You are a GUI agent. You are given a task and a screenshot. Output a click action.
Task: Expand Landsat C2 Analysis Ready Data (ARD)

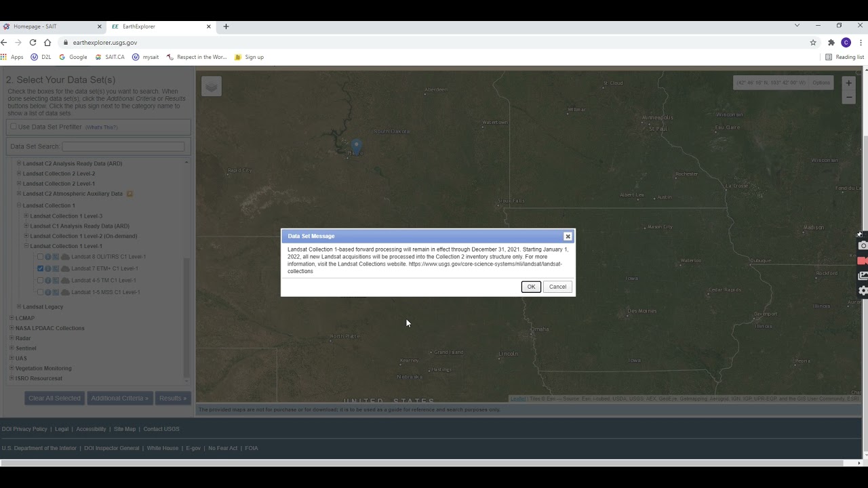pos(19,163)
